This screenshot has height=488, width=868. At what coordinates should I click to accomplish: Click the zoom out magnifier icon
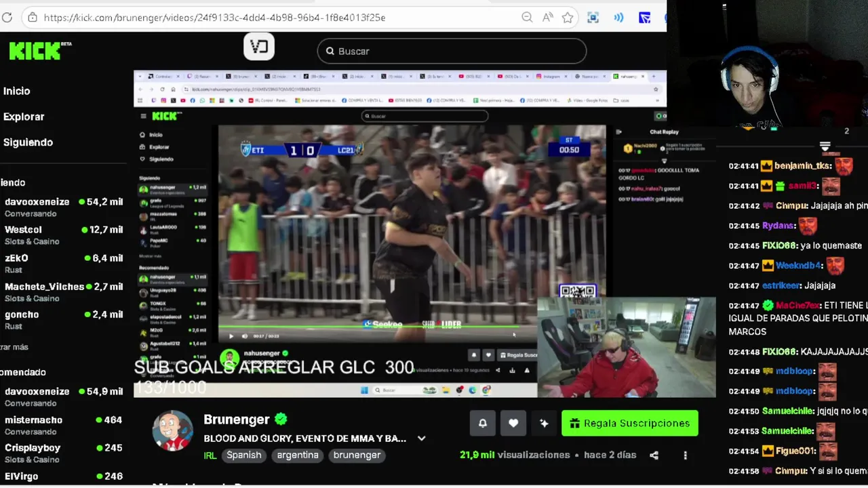click(x=527, y=18)
